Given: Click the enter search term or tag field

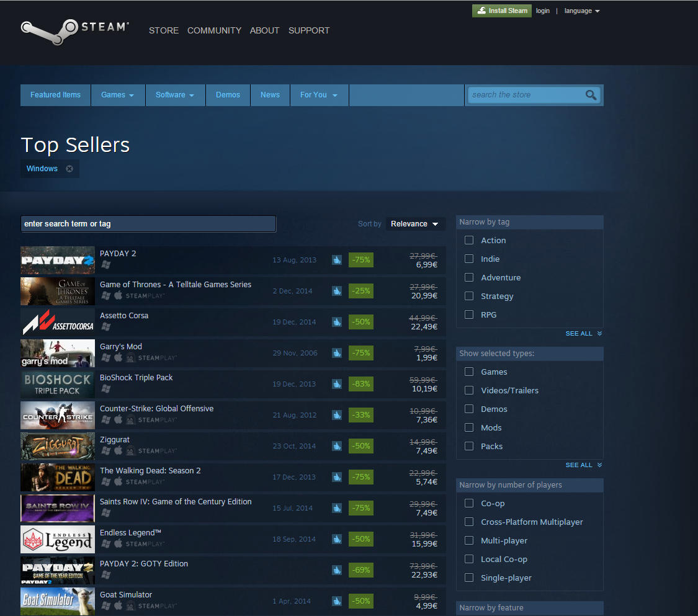Looking at the screenshot, I should click(x=148, y=224).
